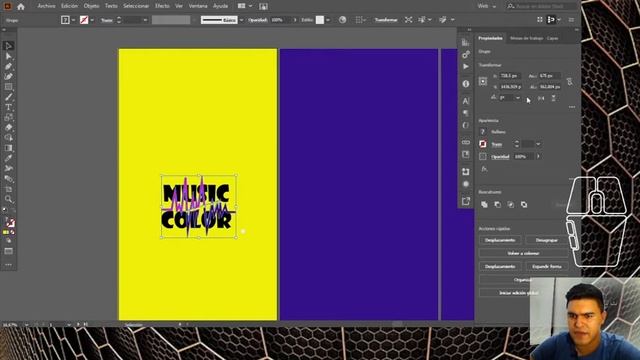Open the Actions panel play icon
This screenshot has height=360, width=640.
pyautogui.click(x=466, y=66)
